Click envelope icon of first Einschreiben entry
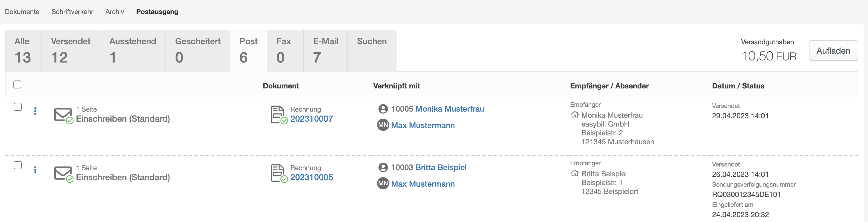868x222 pixels. (x=63, y=115)
